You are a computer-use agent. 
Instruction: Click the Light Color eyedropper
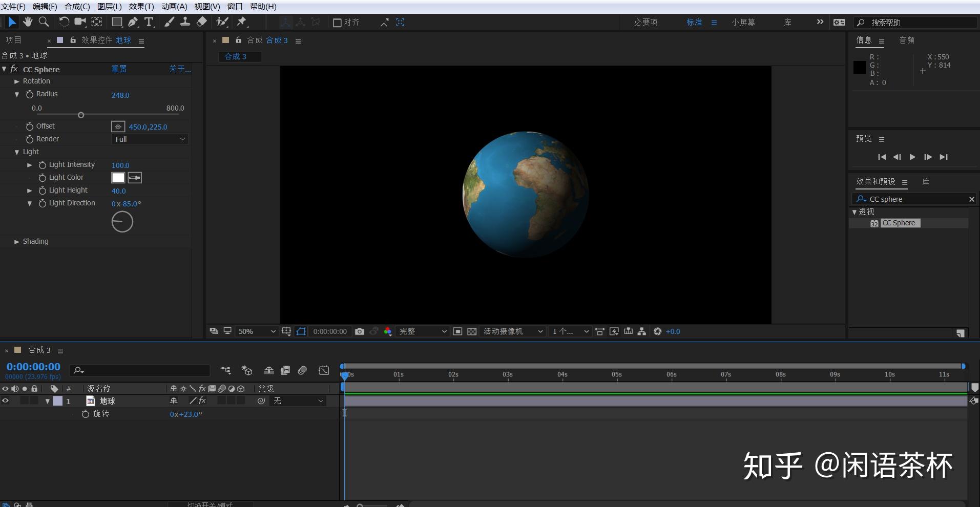tap(135, 178)
